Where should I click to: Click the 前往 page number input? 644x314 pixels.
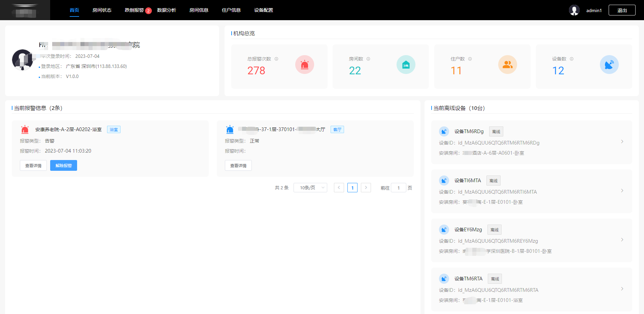(399, 188)
